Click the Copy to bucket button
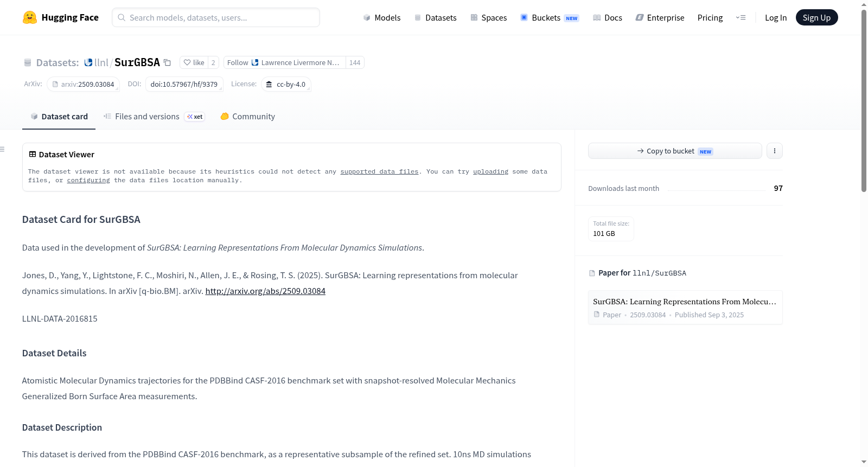The width and height of the screenshot is (868, 467). pyautogui.click(x=675, y=151)
